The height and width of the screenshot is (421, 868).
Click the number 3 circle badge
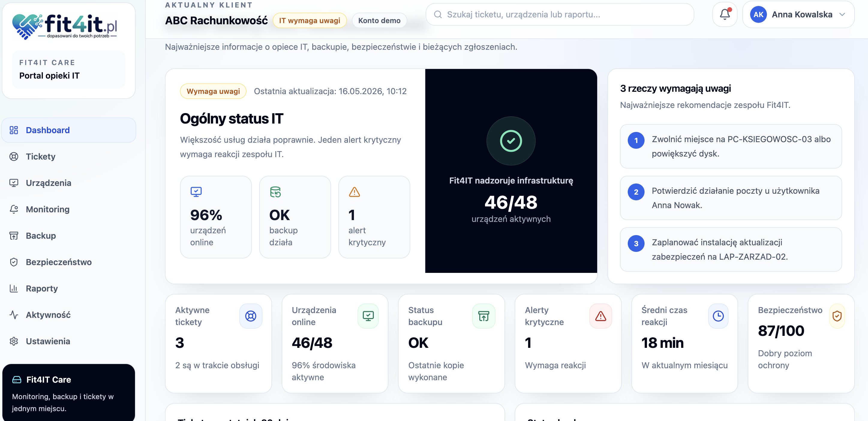pyautogui.click(x=636, y=243)
